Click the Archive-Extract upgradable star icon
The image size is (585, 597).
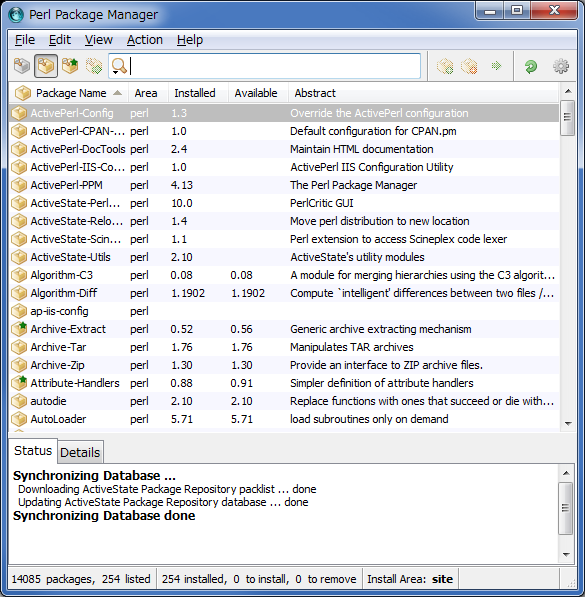coord(19,329)
